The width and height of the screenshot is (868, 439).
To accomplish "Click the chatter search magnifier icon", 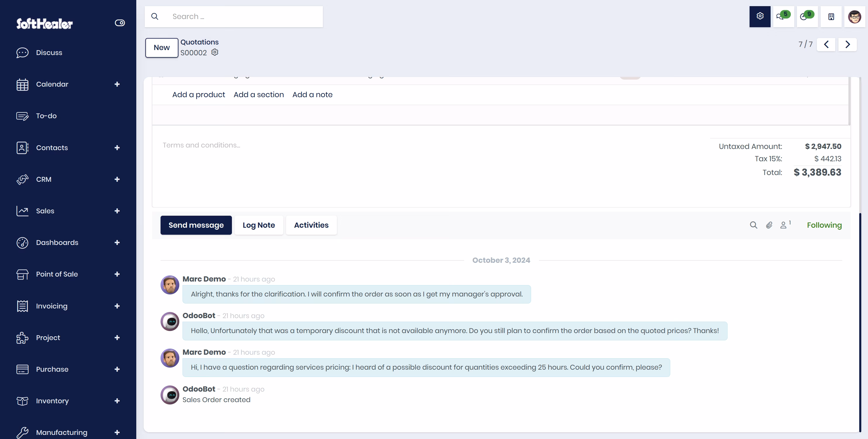I will pyautogui.click(x=753, y=225).
